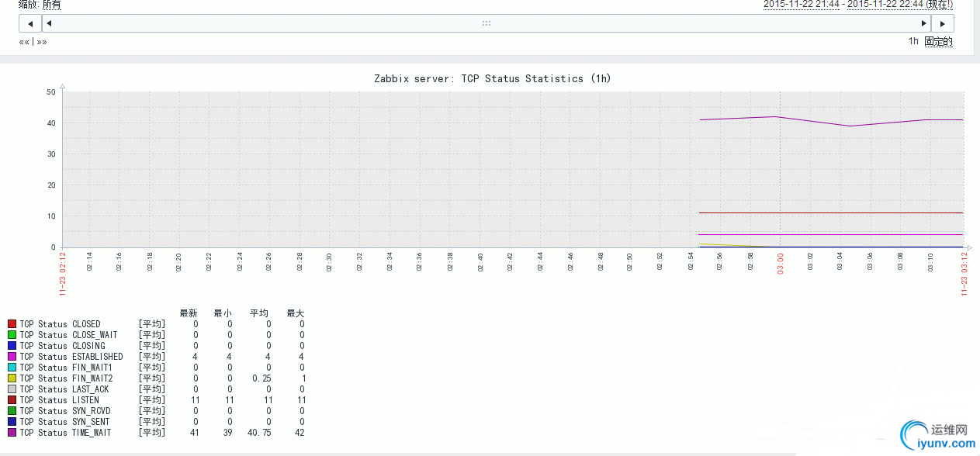Image resolution: width=980 pixels, height=456 pixels.
Task: Click the right arrow inside the time slider
Action: pyautogui.click(x=923, y=23)
